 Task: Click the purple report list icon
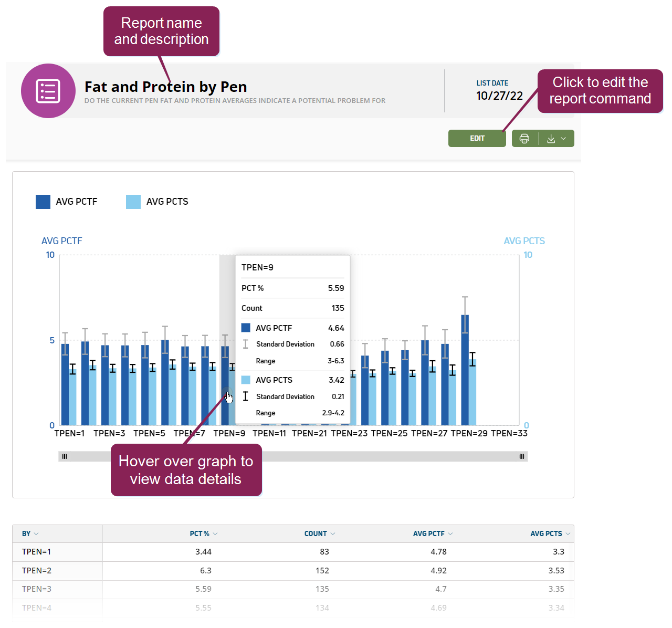point(48,91)
